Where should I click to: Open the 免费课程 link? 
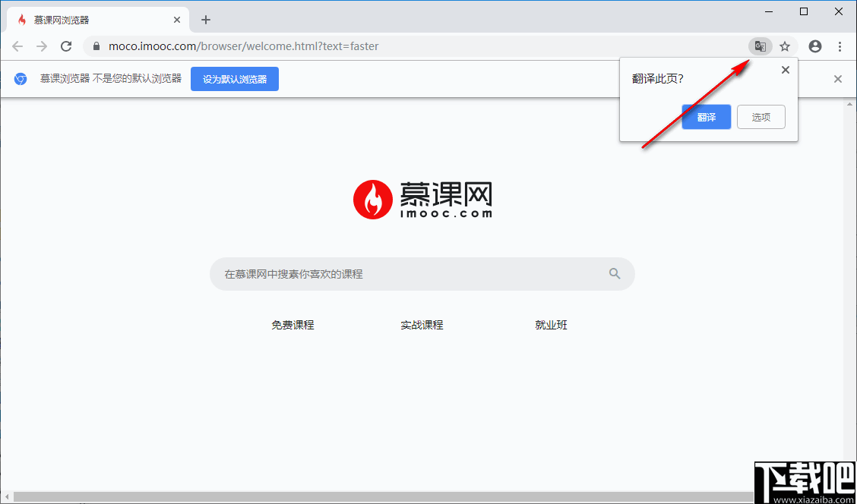tap(293, 324)
